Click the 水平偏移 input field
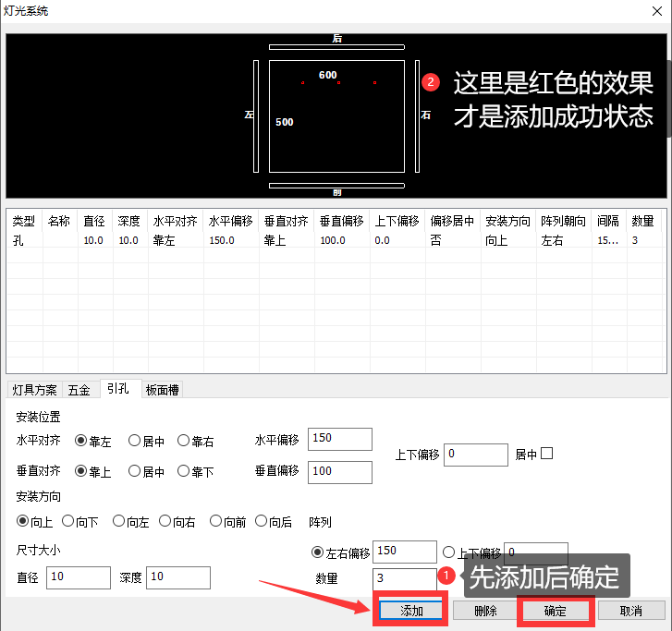The width and height of the screenshot is (672, 631). [340, 439]
